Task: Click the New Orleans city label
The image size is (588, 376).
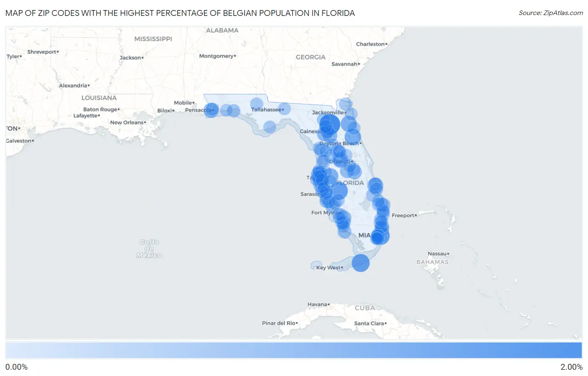Action: (x=127, y=123)
